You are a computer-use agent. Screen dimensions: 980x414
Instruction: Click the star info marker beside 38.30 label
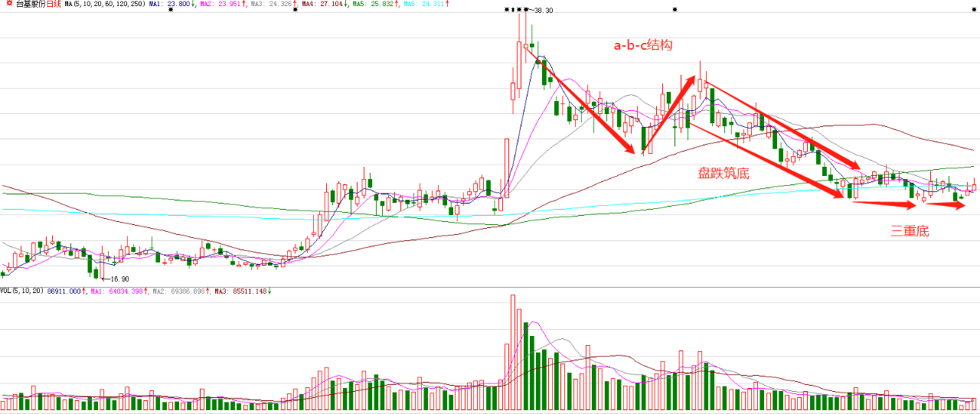[527, 11]
